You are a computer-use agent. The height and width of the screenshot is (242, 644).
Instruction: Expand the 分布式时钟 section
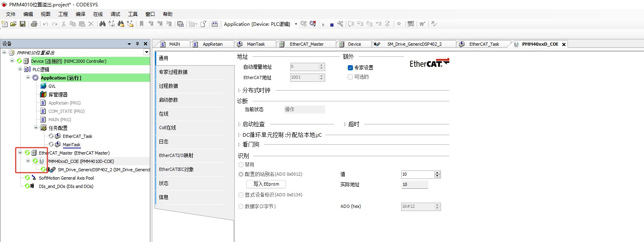click(x=240, y=90)
